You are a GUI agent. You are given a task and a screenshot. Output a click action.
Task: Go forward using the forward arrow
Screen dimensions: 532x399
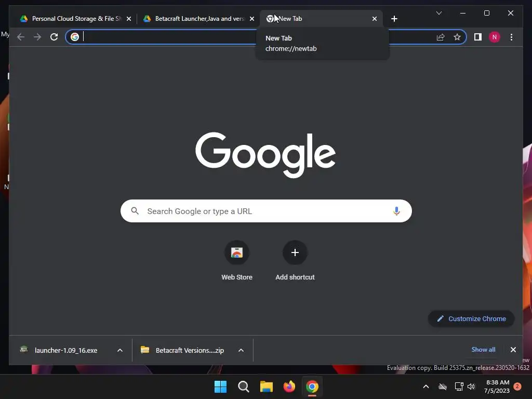tap(37, 37)
